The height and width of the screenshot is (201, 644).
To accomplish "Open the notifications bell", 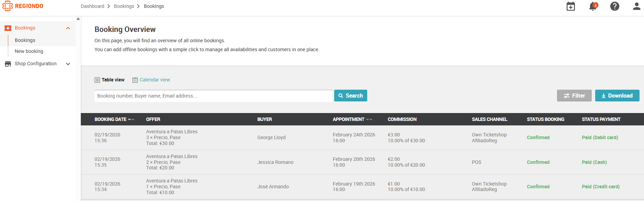I will 593,6.
